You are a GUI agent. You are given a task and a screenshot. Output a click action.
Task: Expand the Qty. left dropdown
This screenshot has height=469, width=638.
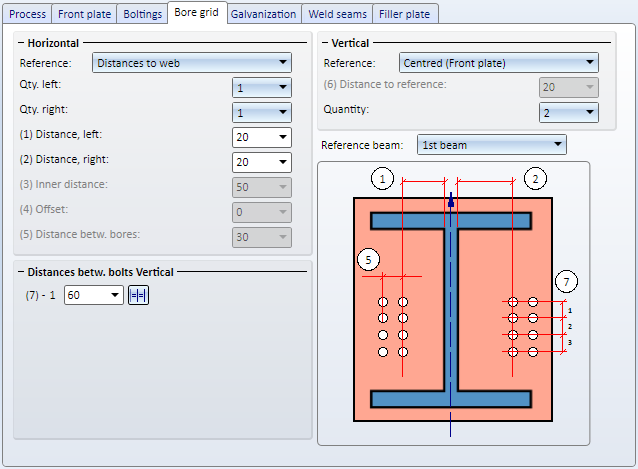(x=262, y=87)
